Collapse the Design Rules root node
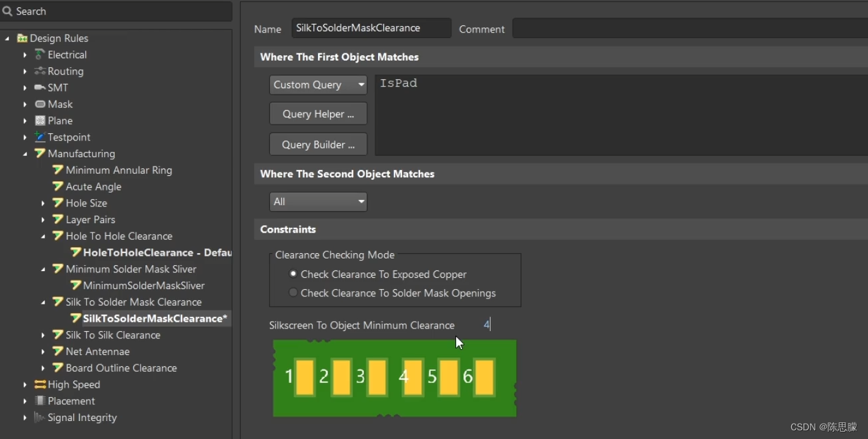 (x=7, y=39)
